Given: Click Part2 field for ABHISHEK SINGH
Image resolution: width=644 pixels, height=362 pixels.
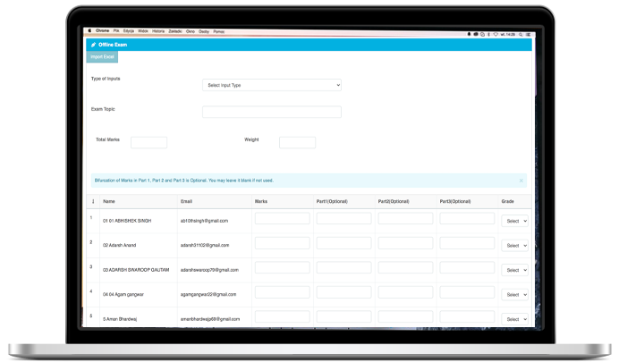Looking at the screenshot, I should coord(405,218).
